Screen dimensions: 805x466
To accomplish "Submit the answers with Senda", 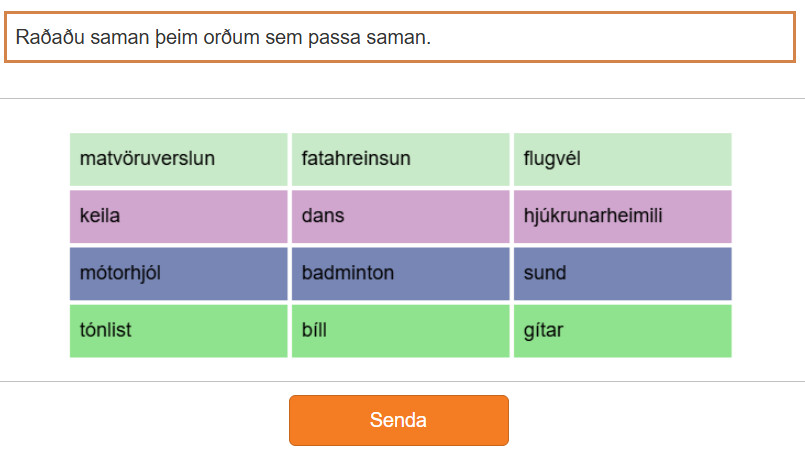I will (x=398, y=420).
